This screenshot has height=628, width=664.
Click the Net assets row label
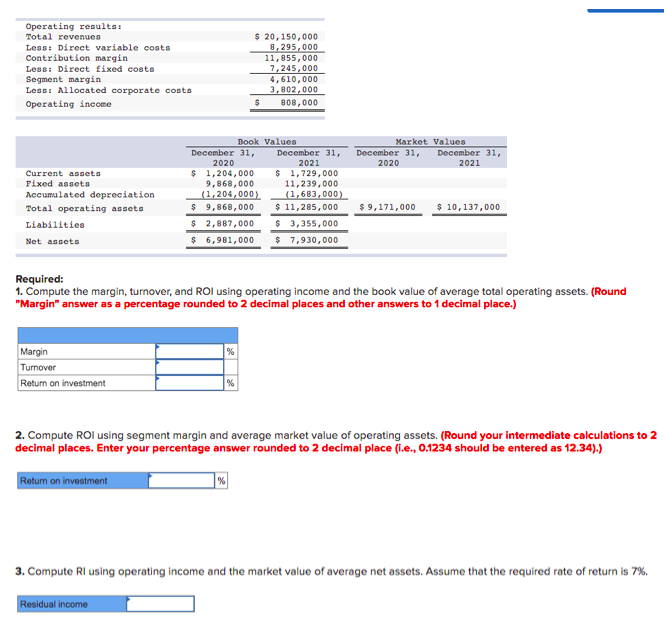point(53,241)
